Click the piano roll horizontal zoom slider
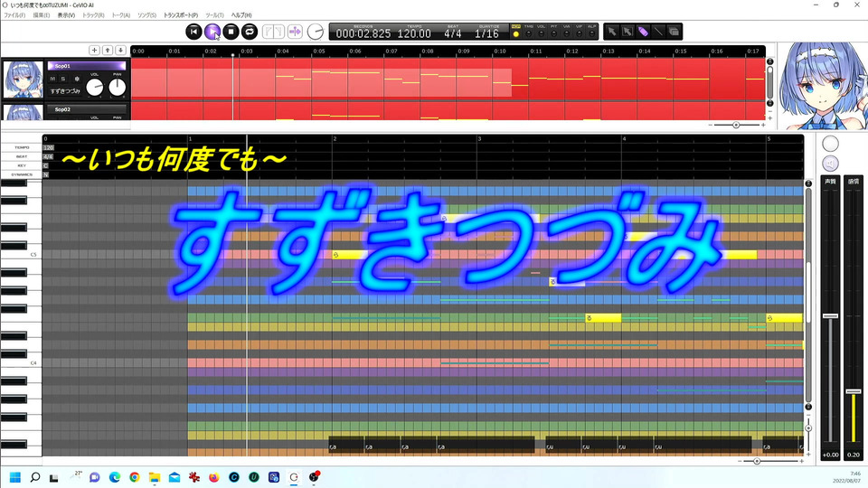868x488 pixels. tap(757, 461)
